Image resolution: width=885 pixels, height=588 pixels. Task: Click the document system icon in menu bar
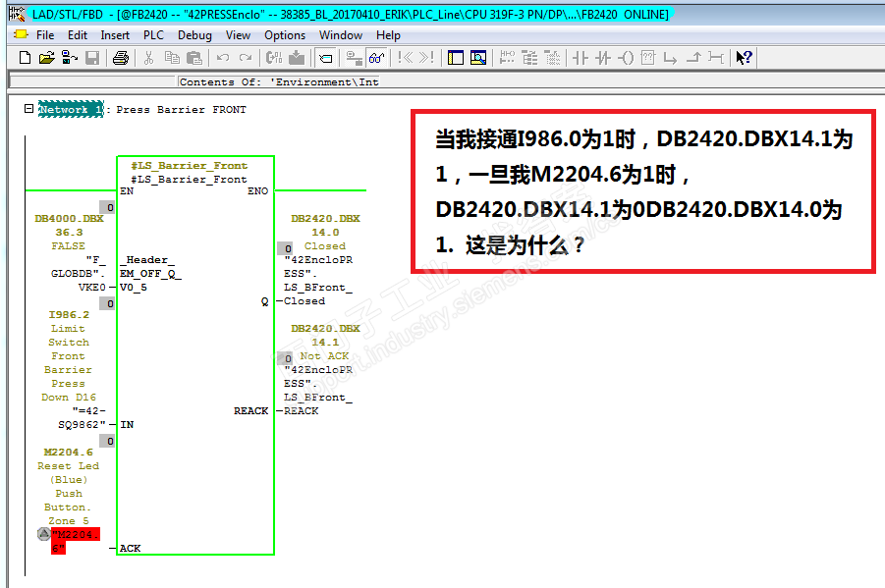pos(21,34)
